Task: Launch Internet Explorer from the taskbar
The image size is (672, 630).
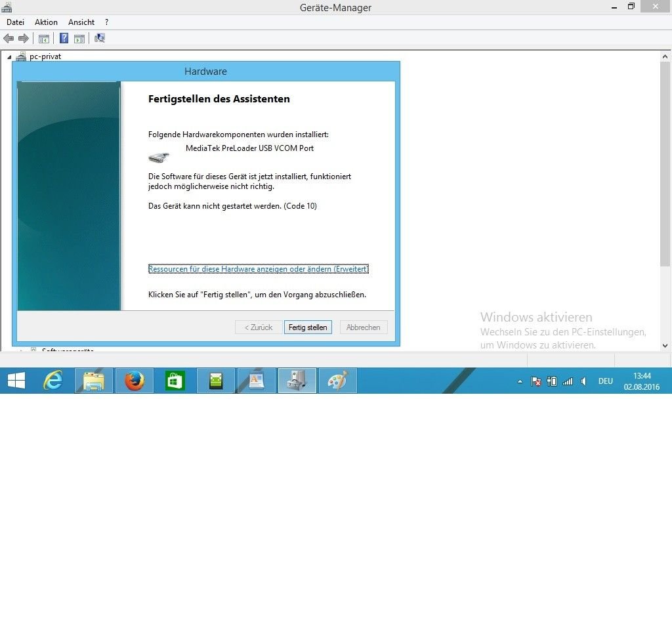Action: click(53, 381)
